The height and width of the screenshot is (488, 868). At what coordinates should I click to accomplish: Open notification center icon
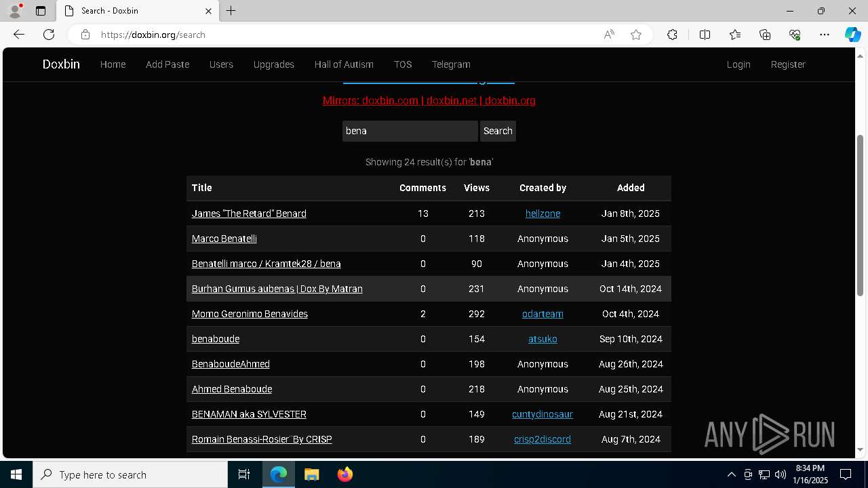click(x=846, y=474)
